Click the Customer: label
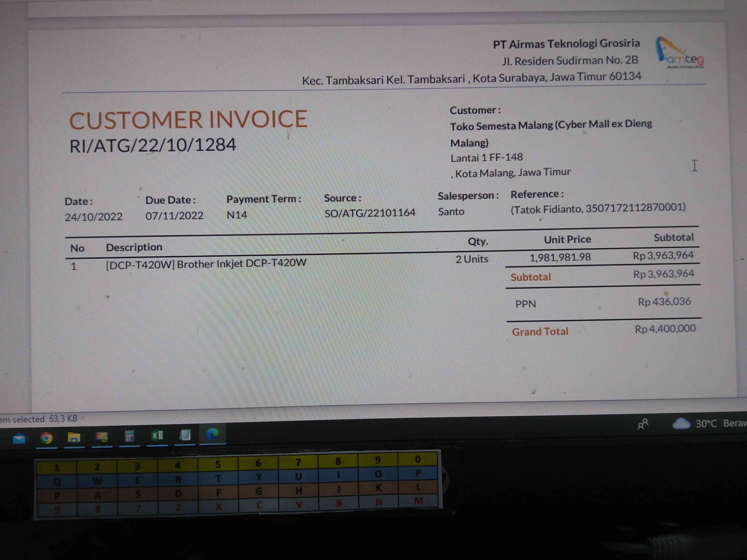The height and width of the screenshot is (560, 747). pyautogui.click(x=475, y=110)
